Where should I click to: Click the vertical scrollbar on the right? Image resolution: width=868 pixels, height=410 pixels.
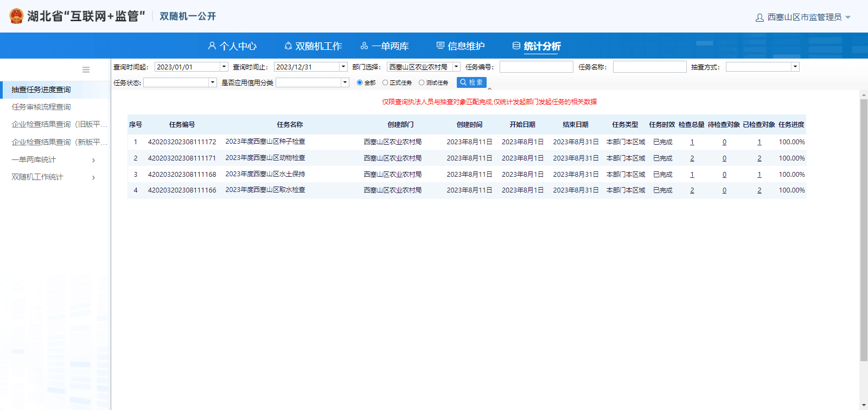[864, 228]
